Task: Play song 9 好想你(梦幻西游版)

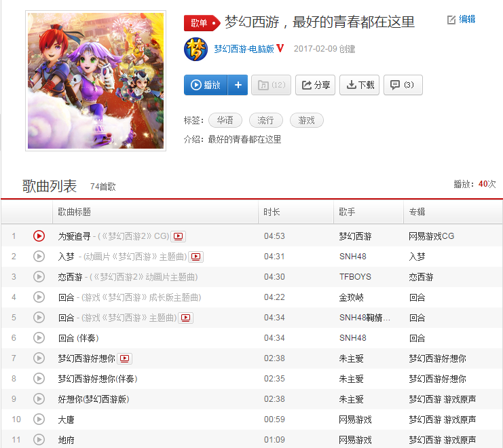Action: 39,399
